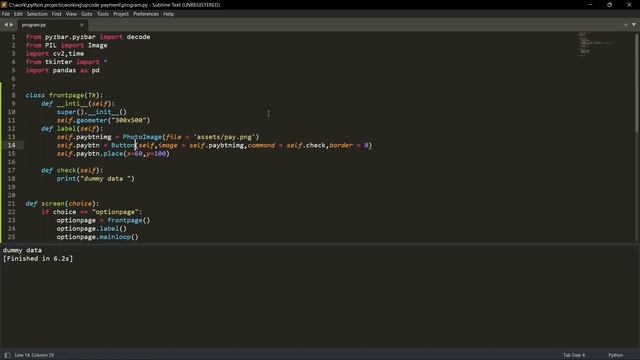Click 'Image' on the PIL import line
This screenshot has height=360, width=640.
tap(98, 45)
